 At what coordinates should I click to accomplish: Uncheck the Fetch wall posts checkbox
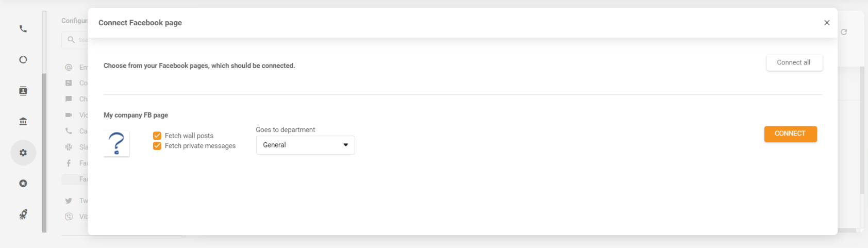click(157, 136)
